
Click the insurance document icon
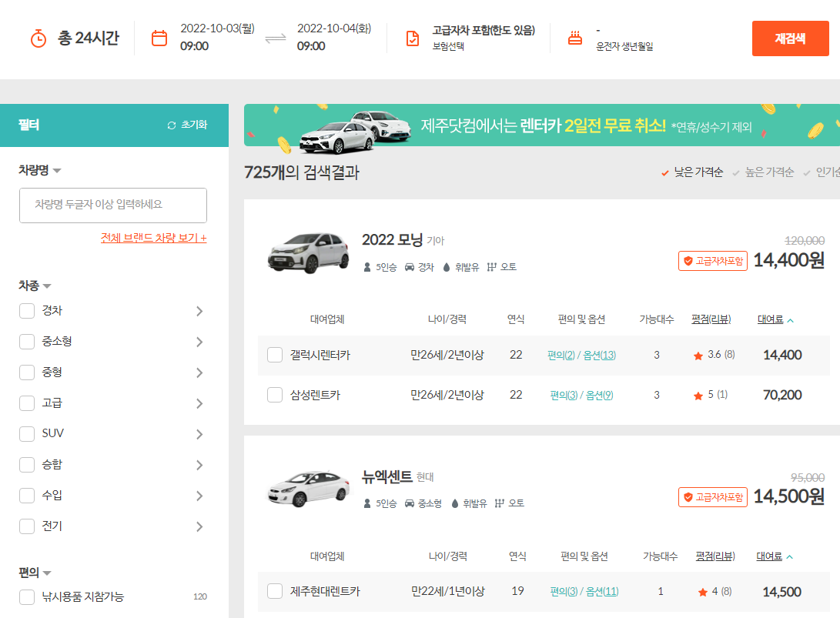click(x=413, y=38)
